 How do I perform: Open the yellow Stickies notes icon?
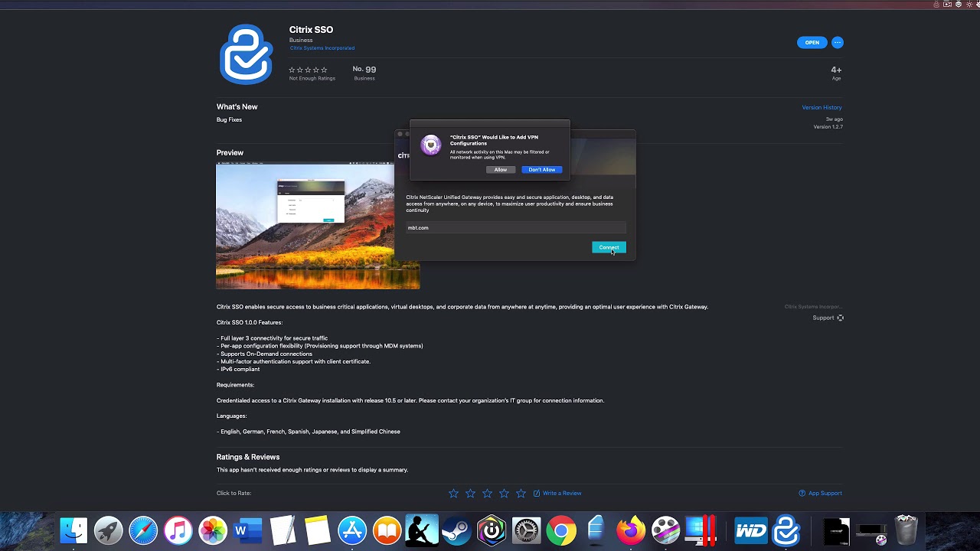317,530
